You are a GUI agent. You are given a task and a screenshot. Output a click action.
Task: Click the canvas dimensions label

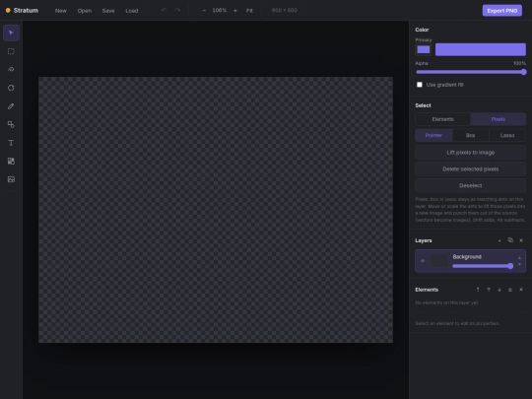285,11
